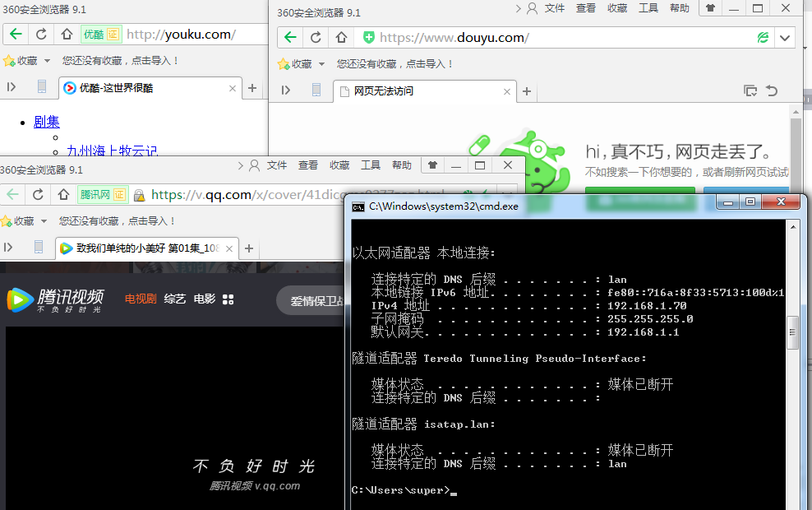This screenshot has width=812, height=510.
Task: Toggle sidebar in douyu window
Action: tap(286, 90)
